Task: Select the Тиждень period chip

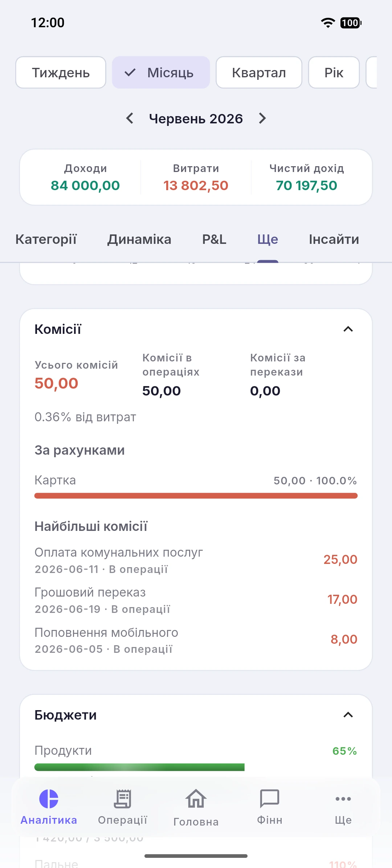Action: tap(61, 73)
